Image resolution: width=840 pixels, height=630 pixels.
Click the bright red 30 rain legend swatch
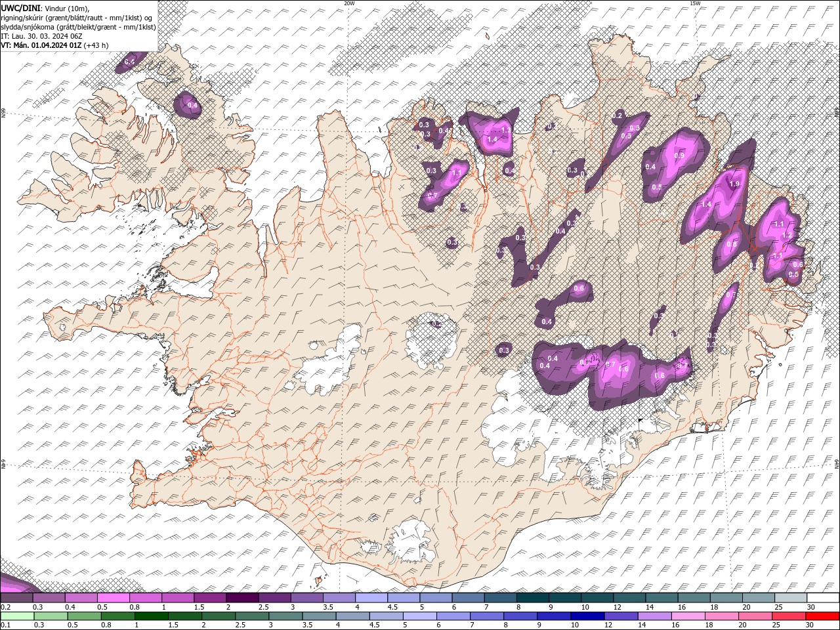point(822,616)
